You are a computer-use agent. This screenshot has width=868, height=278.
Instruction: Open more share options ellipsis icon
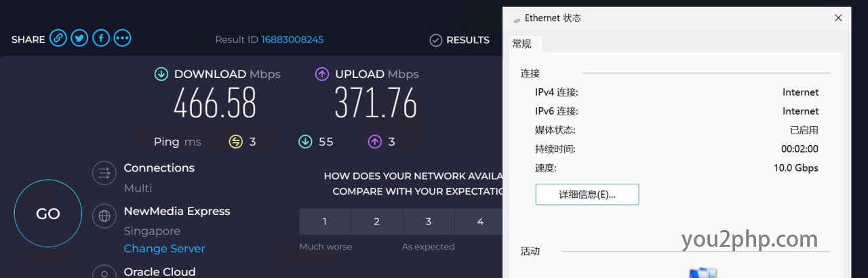(122, 39)
